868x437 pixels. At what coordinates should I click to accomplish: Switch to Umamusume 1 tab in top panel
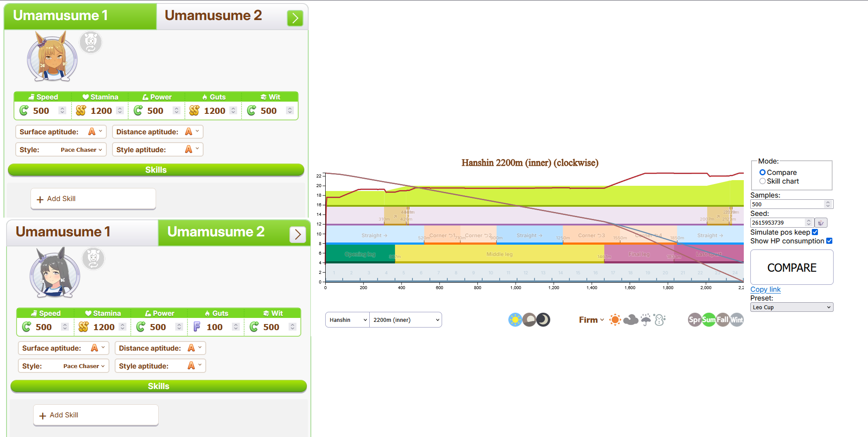(80, 16)
